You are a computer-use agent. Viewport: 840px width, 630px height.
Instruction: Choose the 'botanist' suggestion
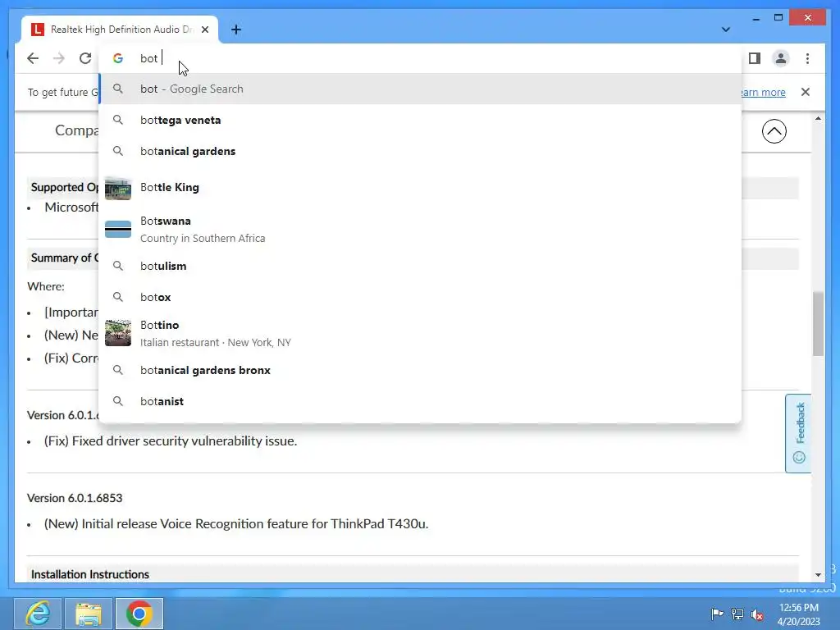pyautogui.click(x=420, y=401)
